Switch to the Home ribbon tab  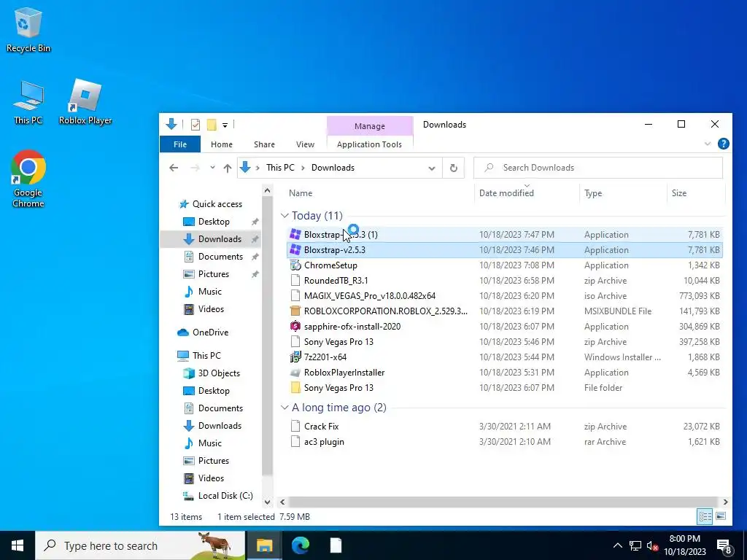222,144
